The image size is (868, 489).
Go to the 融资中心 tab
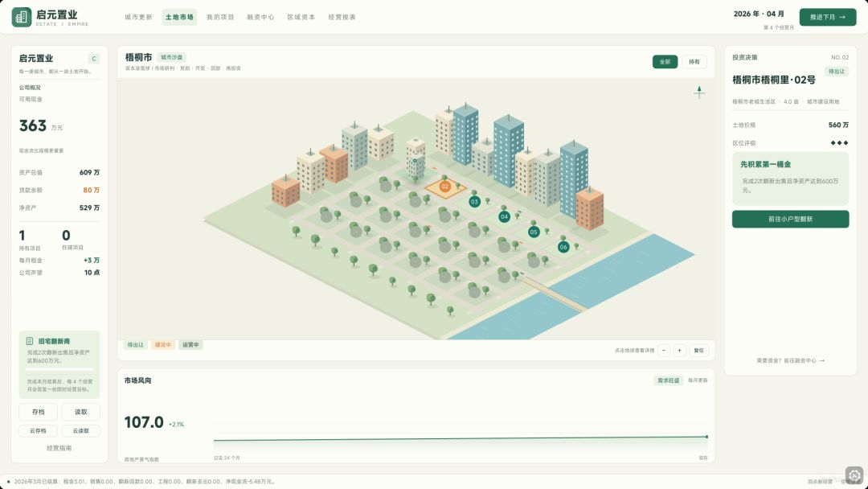click(x=260, y=17)
